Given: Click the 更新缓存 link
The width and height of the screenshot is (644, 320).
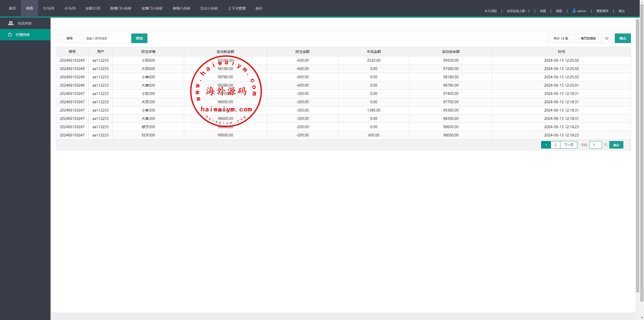Looking at the screenshot, I should (602, 11).
